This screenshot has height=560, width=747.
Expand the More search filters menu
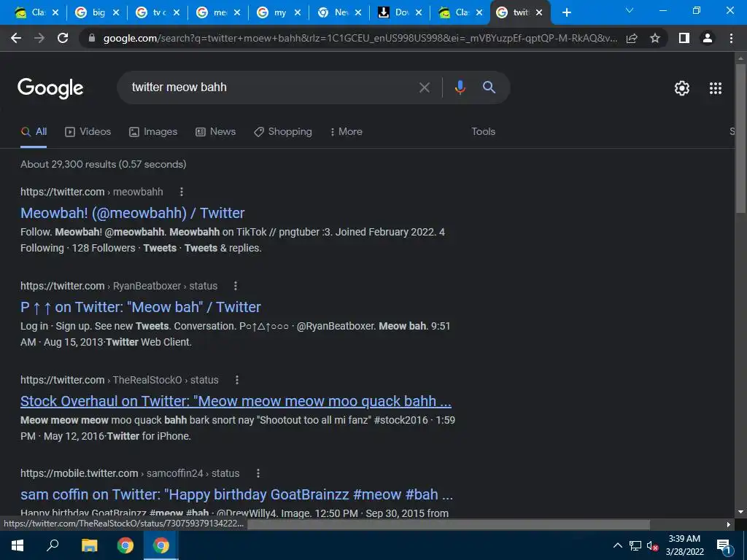point(346,132)
